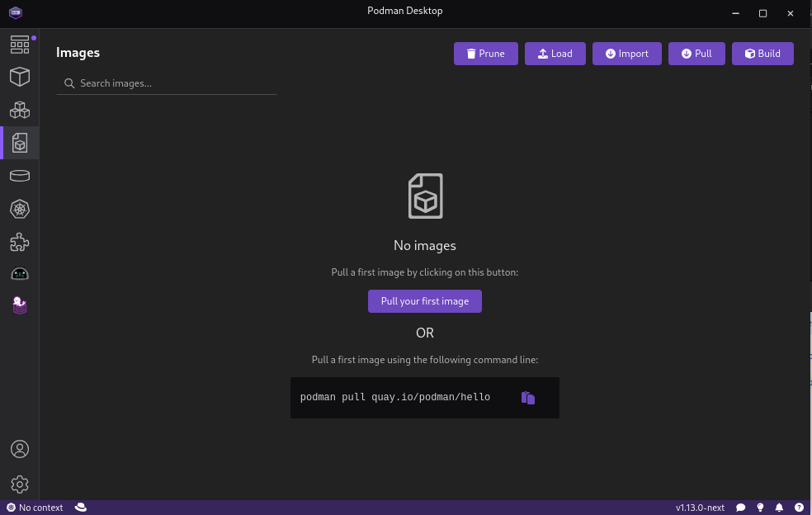The height and width of the screenshot is (515, 812).
Task: Open the Pods section
Action: point(20,110)
